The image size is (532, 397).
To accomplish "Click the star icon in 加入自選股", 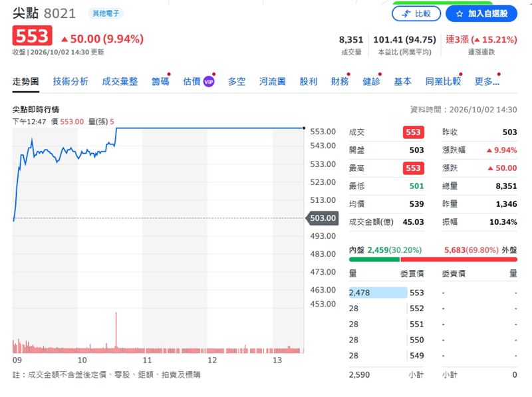I will tap(460, 14).
